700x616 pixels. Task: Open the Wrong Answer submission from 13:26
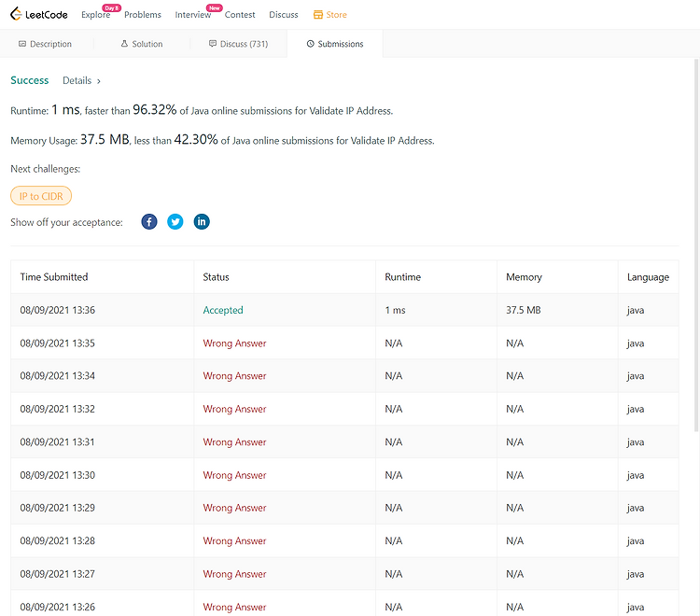pos(234,607)
